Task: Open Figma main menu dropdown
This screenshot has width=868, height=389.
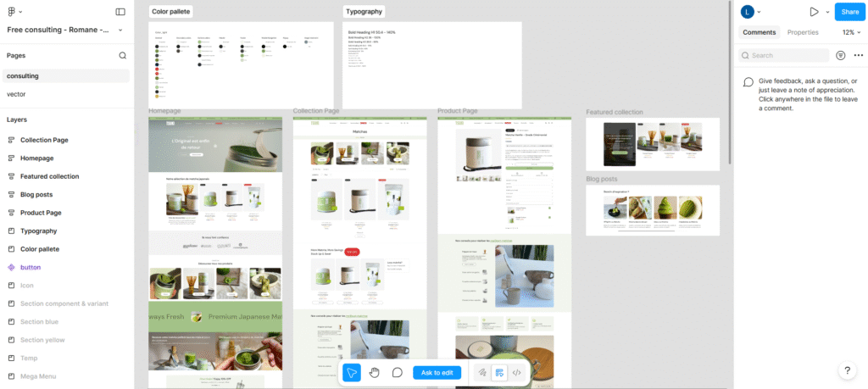Action: point(14,12)
